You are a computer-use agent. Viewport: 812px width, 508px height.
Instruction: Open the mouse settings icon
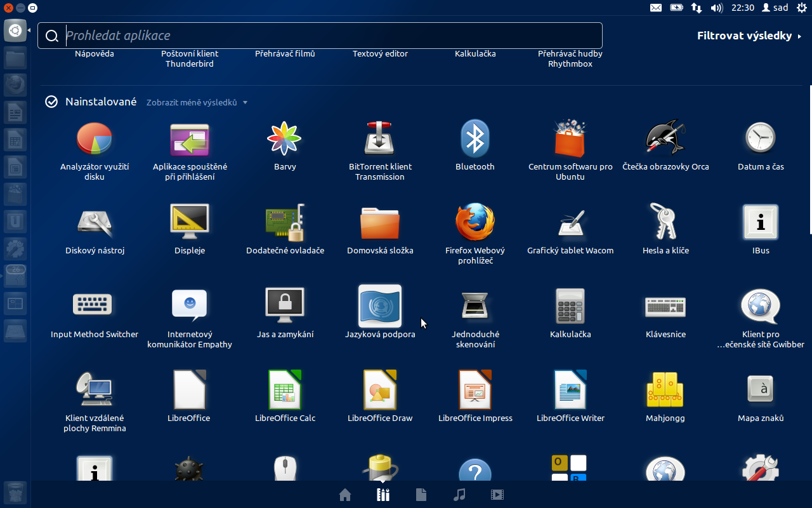pyautogui.click(x=285, y=469)
